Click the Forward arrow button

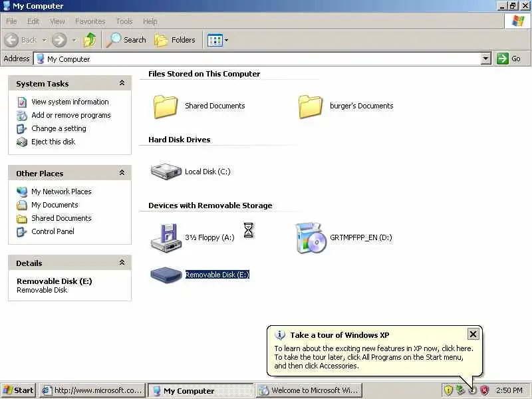(x=59, y=40)
